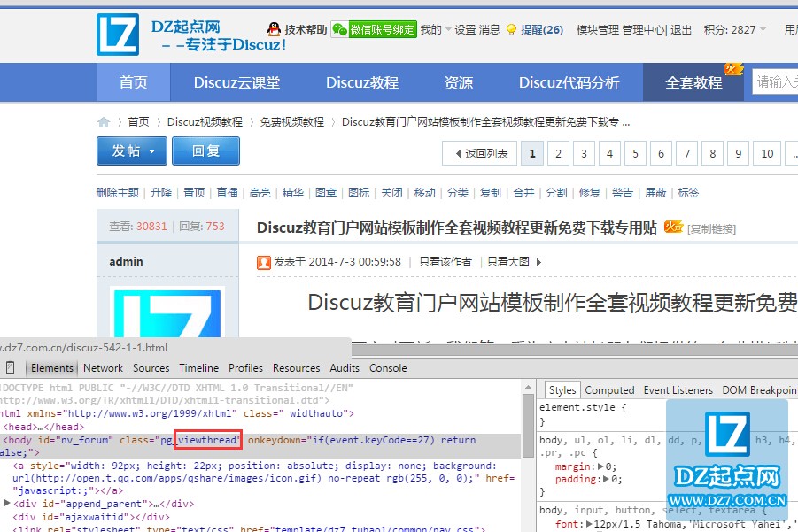Select the Discuz云课堂 navigation tab
Screen dimensions: 798x532
tap(236, 82)
